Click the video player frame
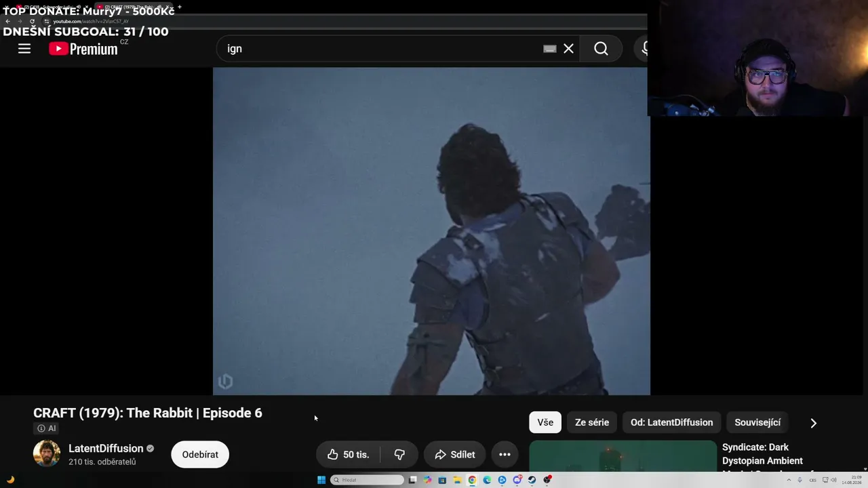 pyautogui.click(x=431, y=230)
